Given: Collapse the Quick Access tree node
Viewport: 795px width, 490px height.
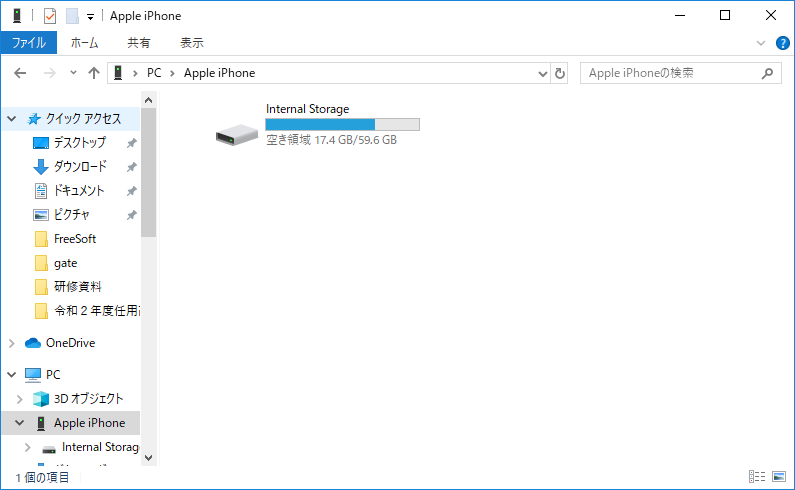Looking at the screenshot, I should 12,119.
